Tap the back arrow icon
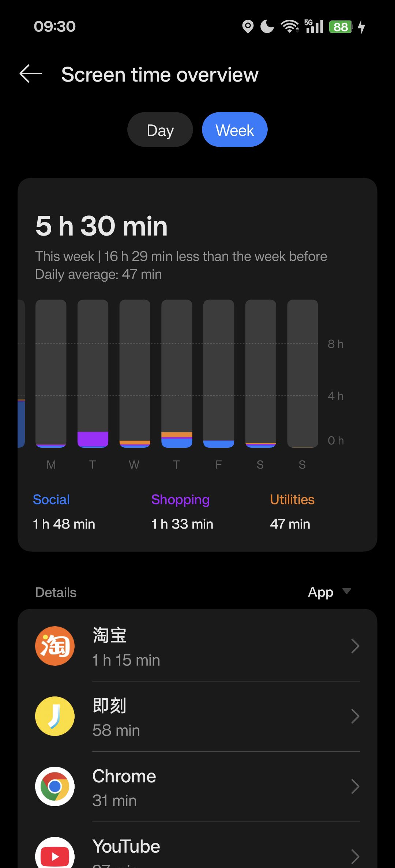The width and height of the screenshot is (395, 868). 31,74
